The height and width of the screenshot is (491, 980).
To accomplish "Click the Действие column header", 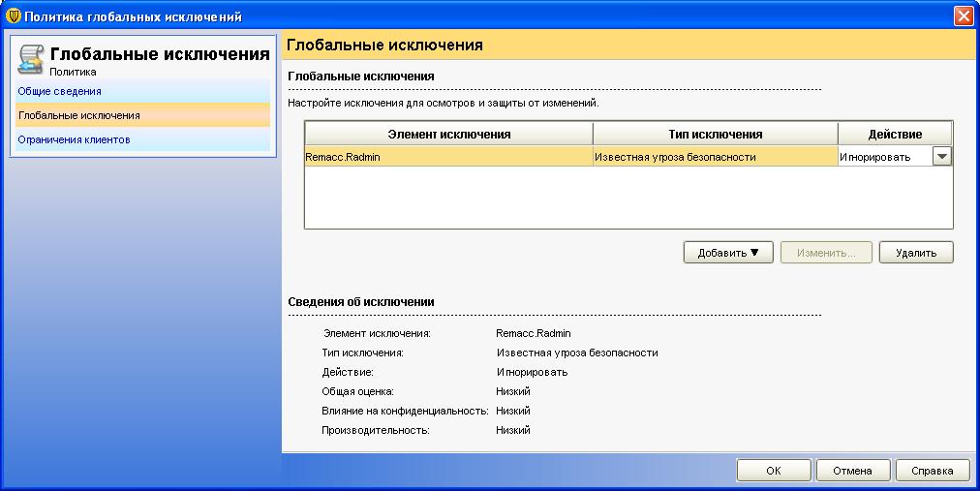I will (895, 134).
